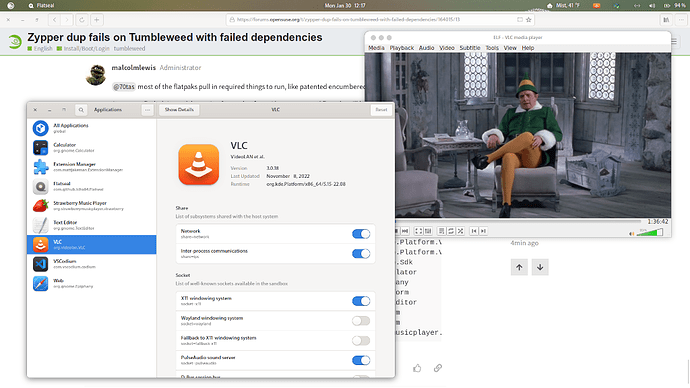This screenshot has height=388, width=690.
Task: Select Strawberry Music Player in sidebar
Action: pyautogui.click(x=92, y=206)
